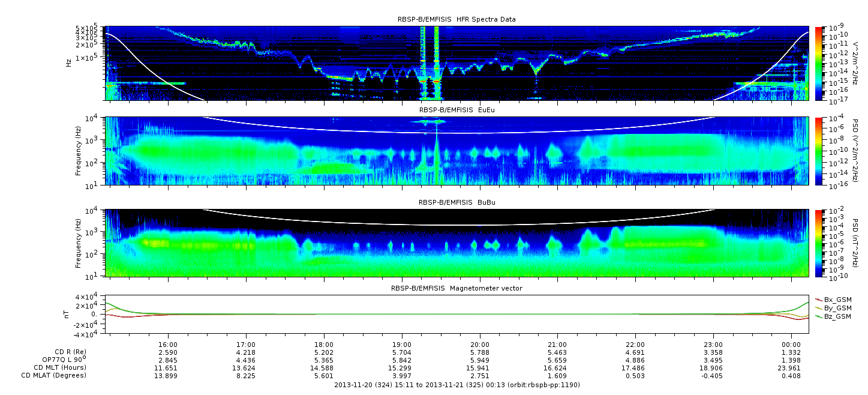Viewport: 868px width, 395px height.
Task: Click the 16:00 time axis label
Action: [168, 345]
